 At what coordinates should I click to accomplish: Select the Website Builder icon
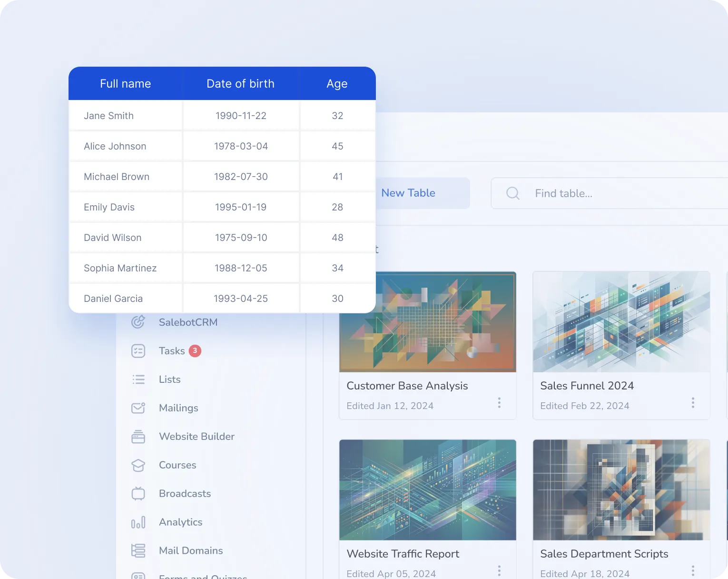click(x=138, y=437)
